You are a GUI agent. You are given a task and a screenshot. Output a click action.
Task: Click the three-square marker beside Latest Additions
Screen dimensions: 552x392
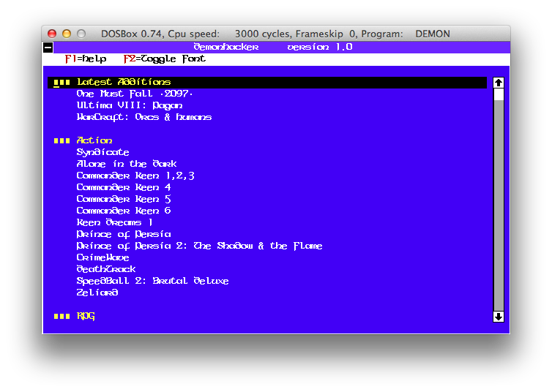pos(61,83)
